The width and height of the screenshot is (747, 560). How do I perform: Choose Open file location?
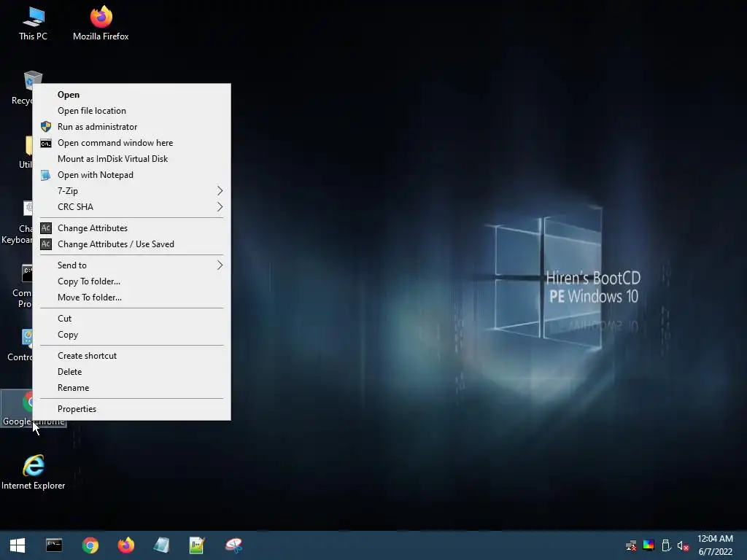coord(131,111)
